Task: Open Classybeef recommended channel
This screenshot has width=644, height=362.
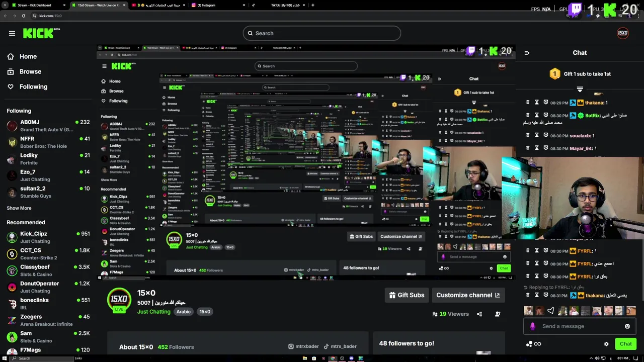Action: point(48,270)
